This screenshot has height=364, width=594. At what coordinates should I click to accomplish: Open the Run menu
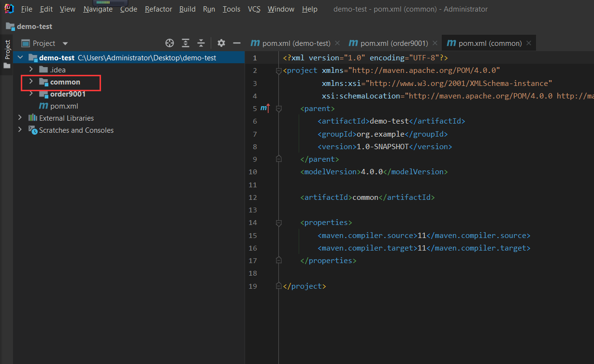click(209, 9)
